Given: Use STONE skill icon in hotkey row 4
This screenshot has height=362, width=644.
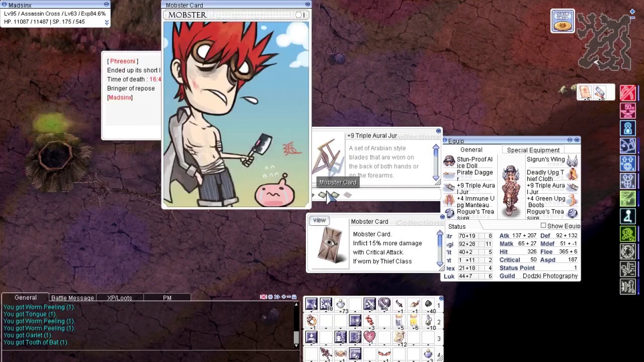Looking at the screenshot, I should point(355,354).
